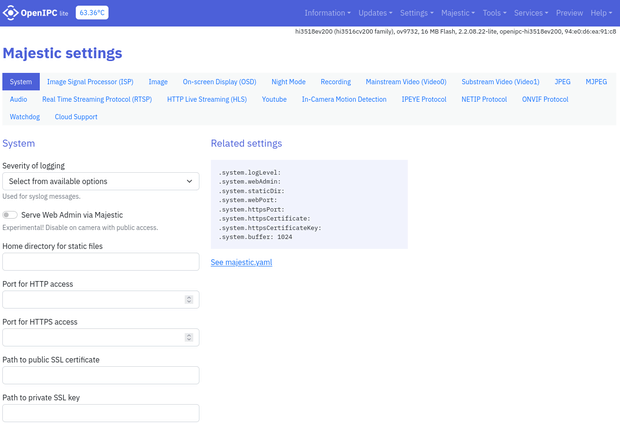Open the Help dropdown menu
This screenshot has height=424, width=620.
(x=601, y=13)
